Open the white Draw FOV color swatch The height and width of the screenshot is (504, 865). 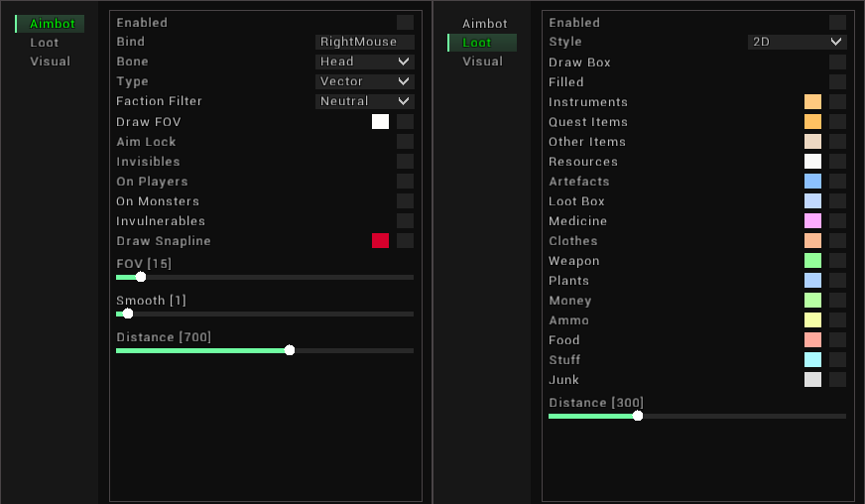(x=380, y=122)
